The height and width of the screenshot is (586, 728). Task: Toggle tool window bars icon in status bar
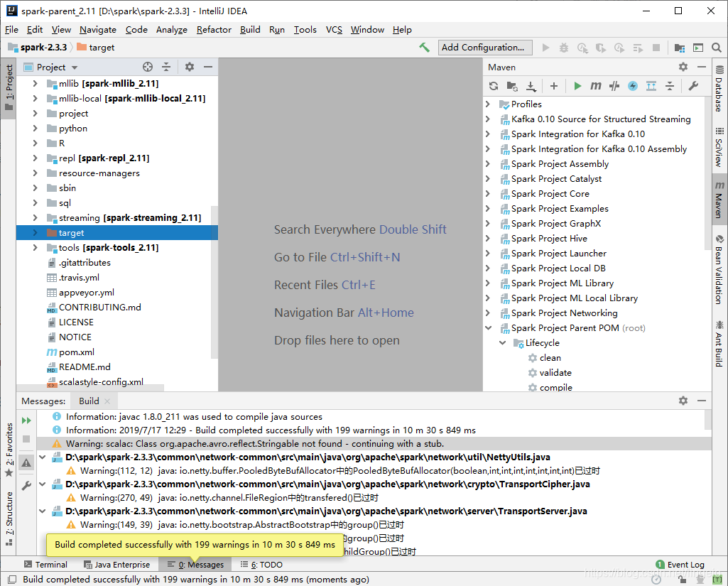[x=12, y=579]
